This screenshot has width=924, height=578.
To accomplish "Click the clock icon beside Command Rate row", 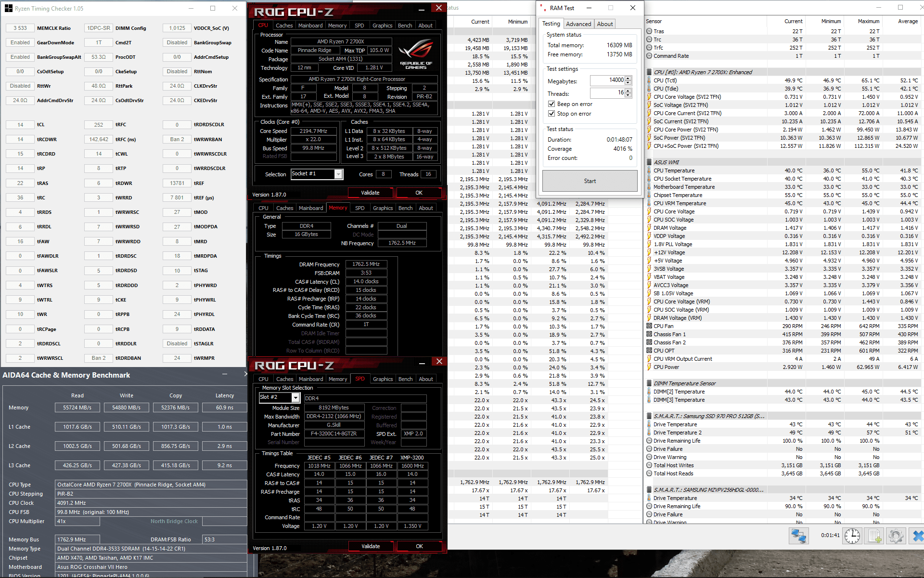I will [649, 56].
